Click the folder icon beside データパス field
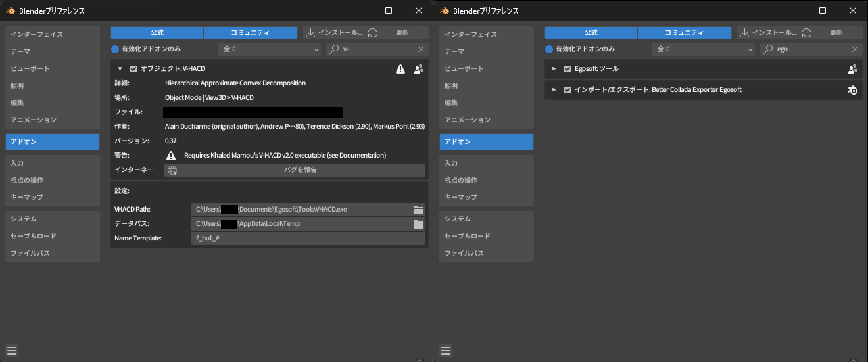This screenshot has height=362, width=868. [x=418, y=224]
